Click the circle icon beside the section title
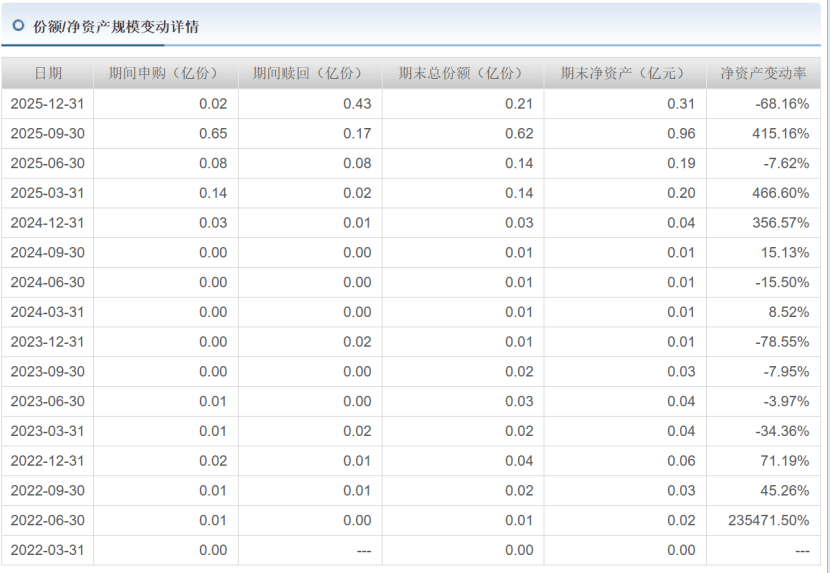 18,26
